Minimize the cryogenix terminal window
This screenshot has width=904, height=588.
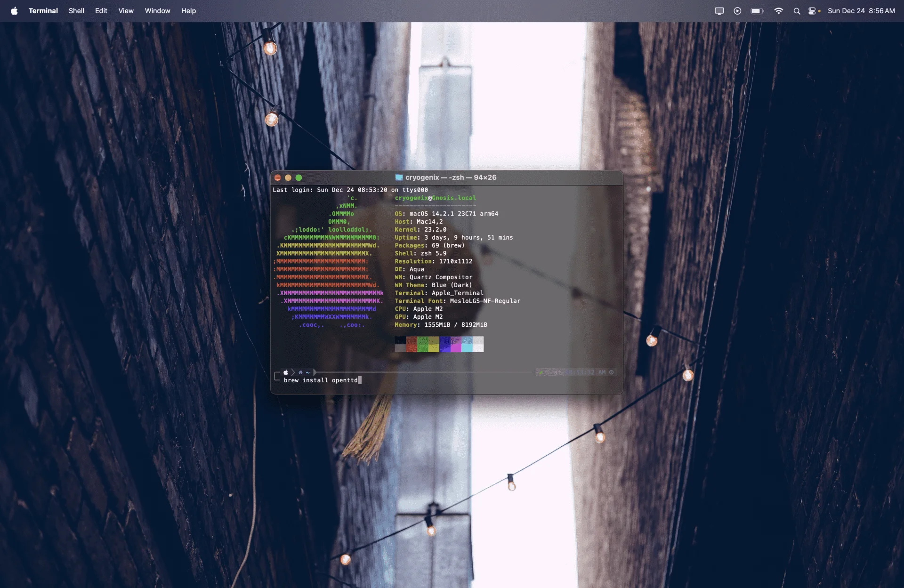pyautogui.click(x=288, y=177)
